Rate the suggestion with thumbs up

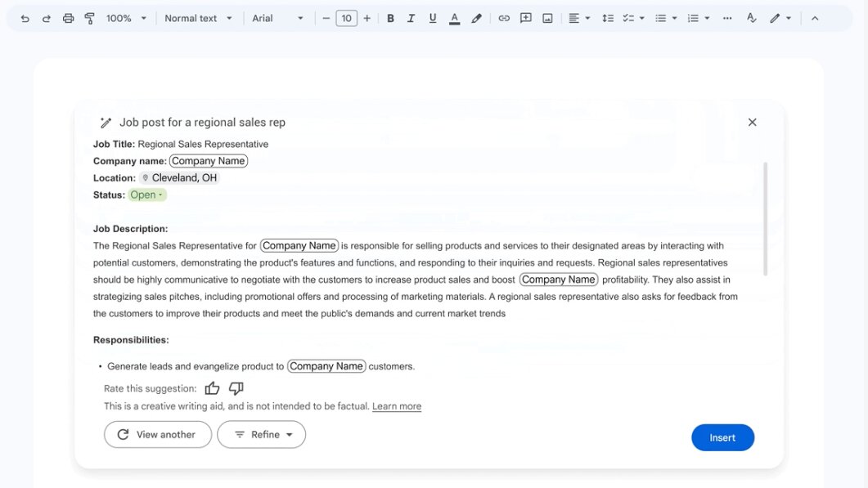212,387
